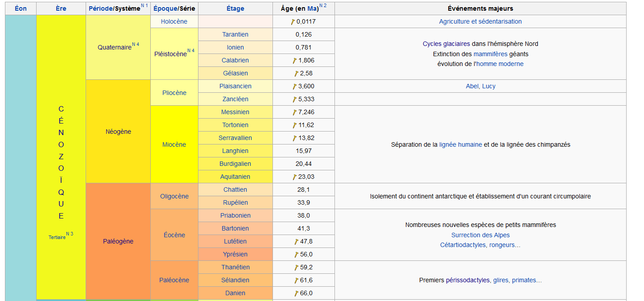Open the lignée humaine link
The height and width of the screenshot is (301, 644).
(460, 144)
